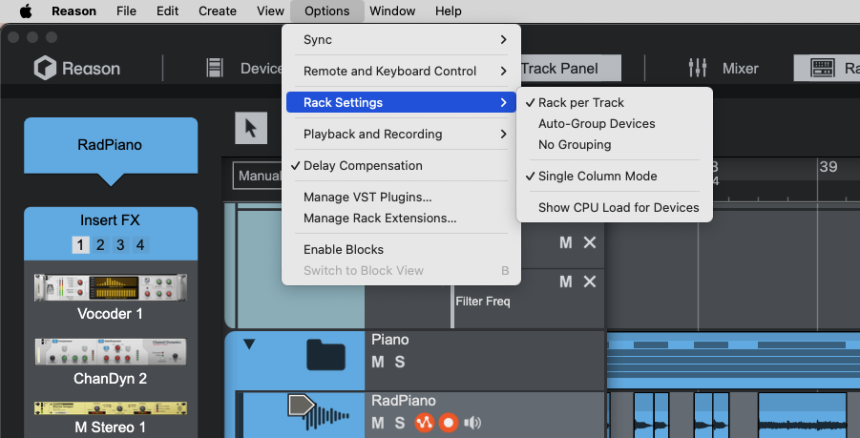Solo the Piano folder track
This screenshot has width=860, height=438.
coord(400,362)
